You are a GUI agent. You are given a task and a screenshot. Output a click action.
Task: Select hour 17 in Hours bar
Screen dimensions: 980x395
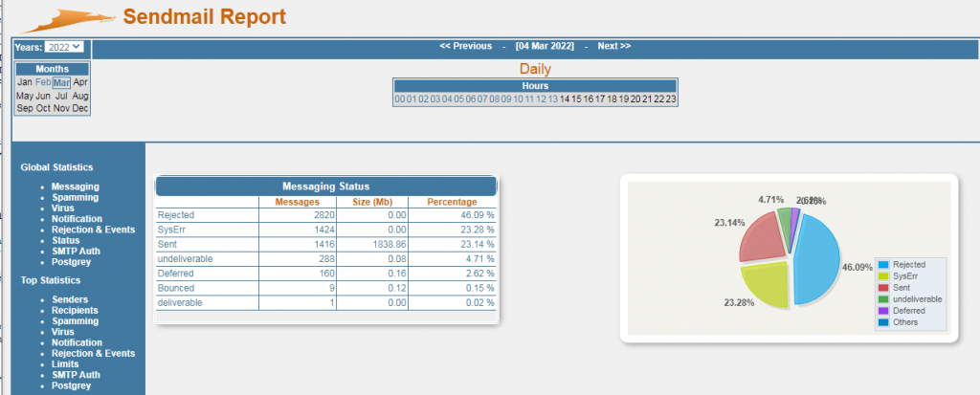(600, 99)
